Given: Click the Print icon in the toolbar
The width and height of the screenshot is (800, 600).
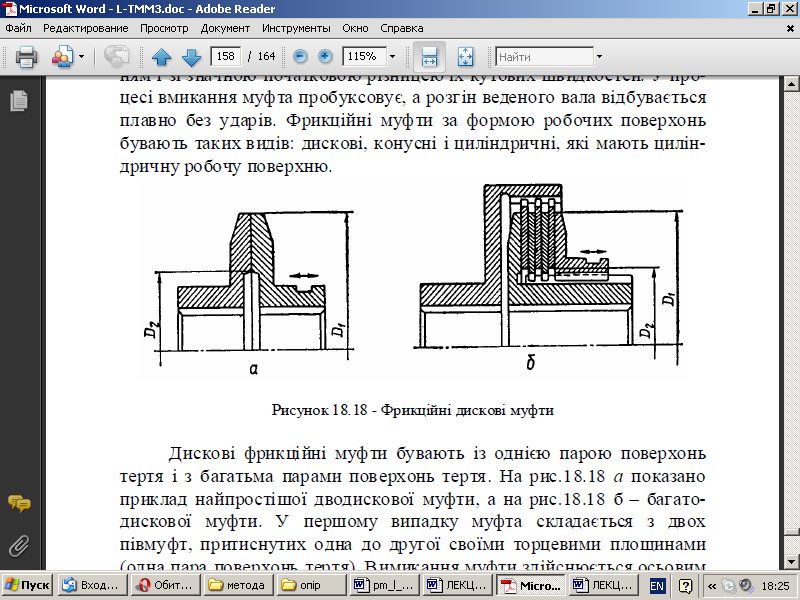Looking at the screenshot, I should point(26,57).
